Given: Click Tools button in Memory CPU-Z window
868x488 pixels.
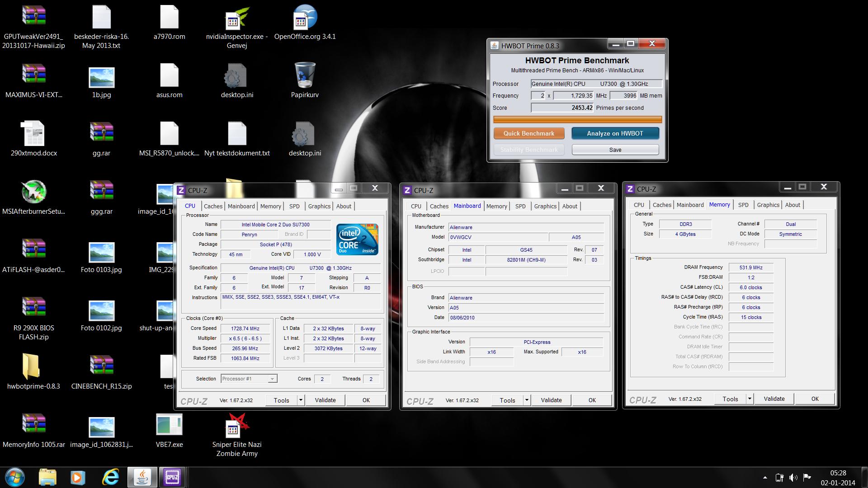Looking at the screenshot, I should [x=730, y=399].
